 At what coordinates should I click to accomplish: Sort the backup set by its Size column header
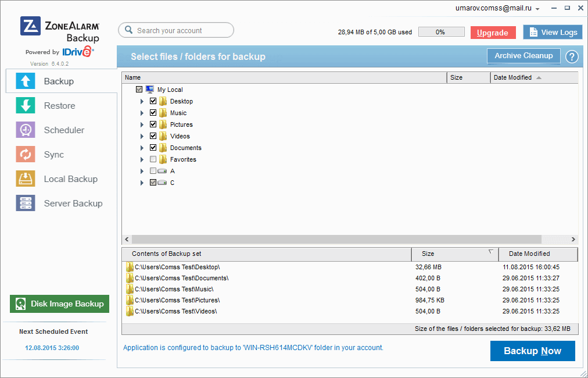pos(455,254)
